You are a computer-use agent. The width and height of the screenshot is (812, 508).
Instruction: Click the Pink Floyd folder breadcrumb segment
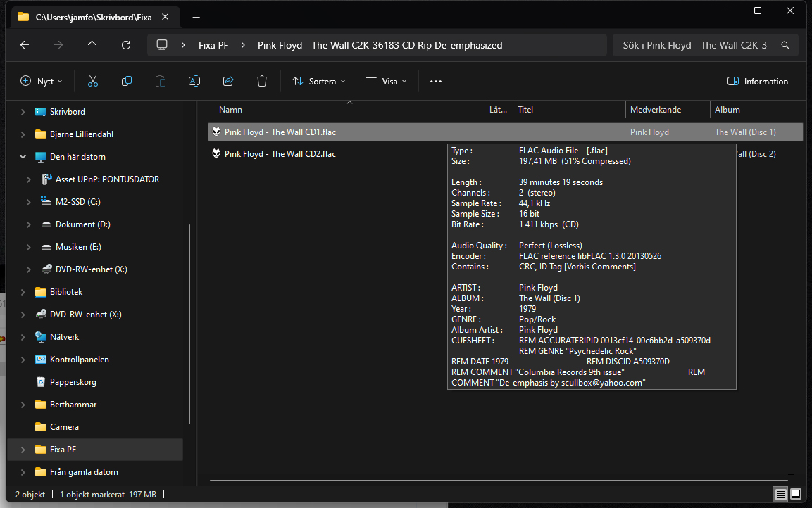pos(380,45)
